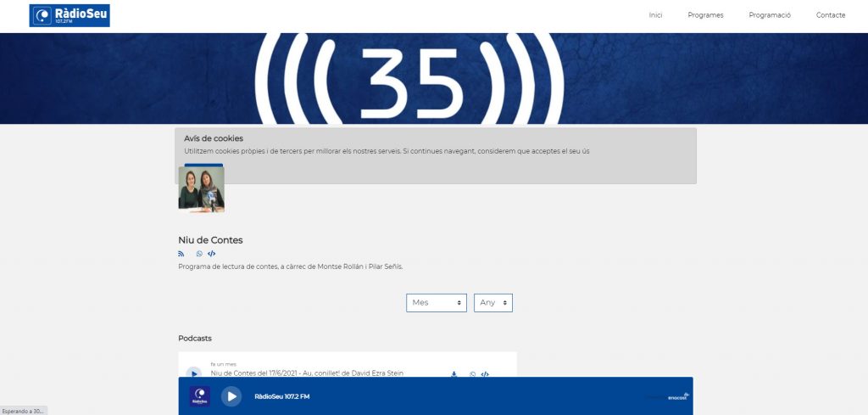
Task: Open embed code for the 17/6/2021 episode
Action: tap(485, 374)
